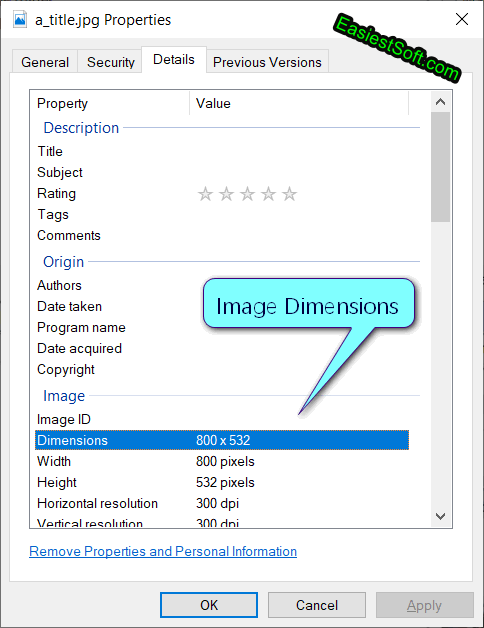Open the Security tab
Image resolution: width=484 pixels, height=628 pixels.
click(x=111, y=62)
